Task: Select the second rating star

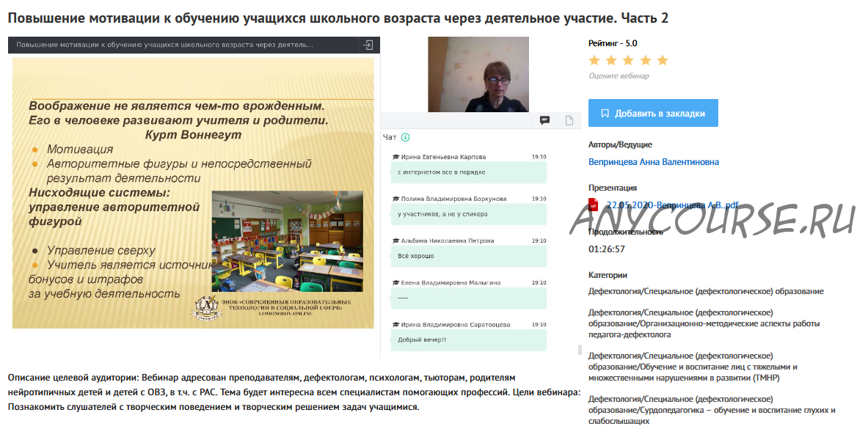Action: pos(611,60)
